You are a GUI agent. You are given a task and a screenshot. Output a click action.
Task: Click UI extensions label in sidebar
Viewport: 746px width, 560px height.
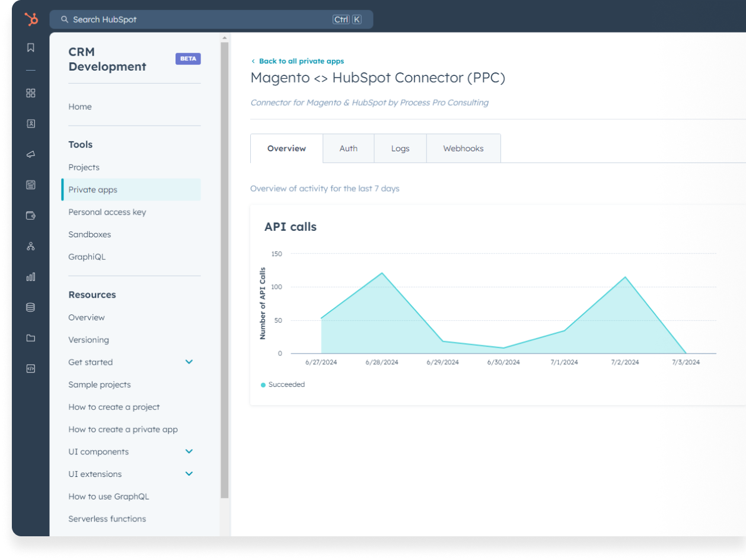pos(95,474)
